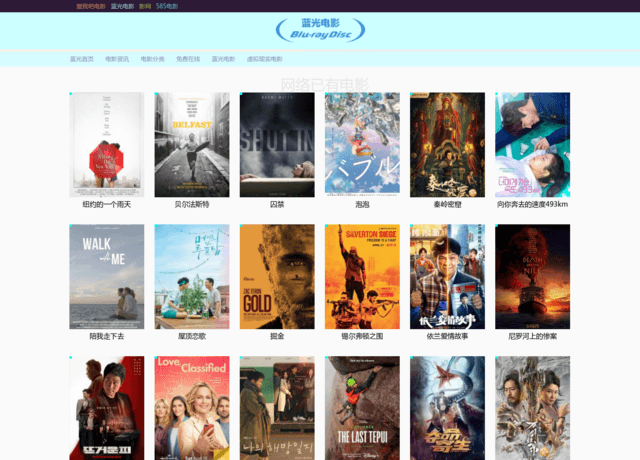Screen dimensions: 640x460
Task: Open the 493km badminton couple poster
Action: coord(533,145)
